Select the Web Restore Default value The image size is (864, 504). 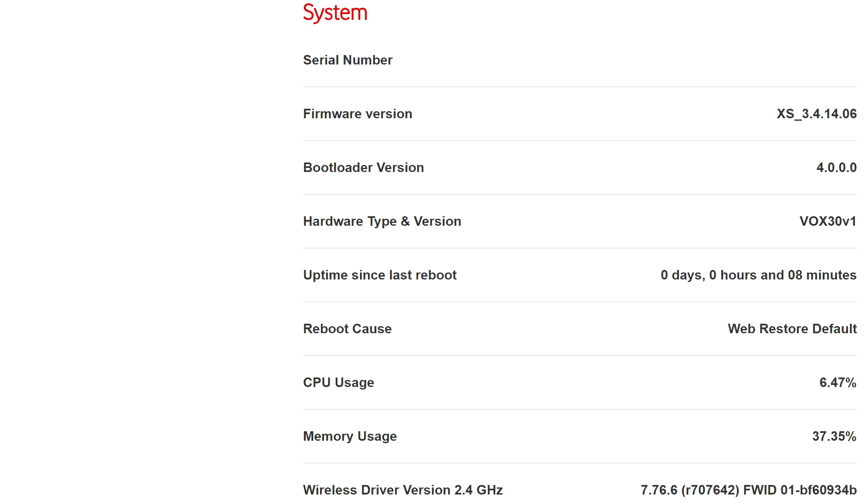(792, 329)
